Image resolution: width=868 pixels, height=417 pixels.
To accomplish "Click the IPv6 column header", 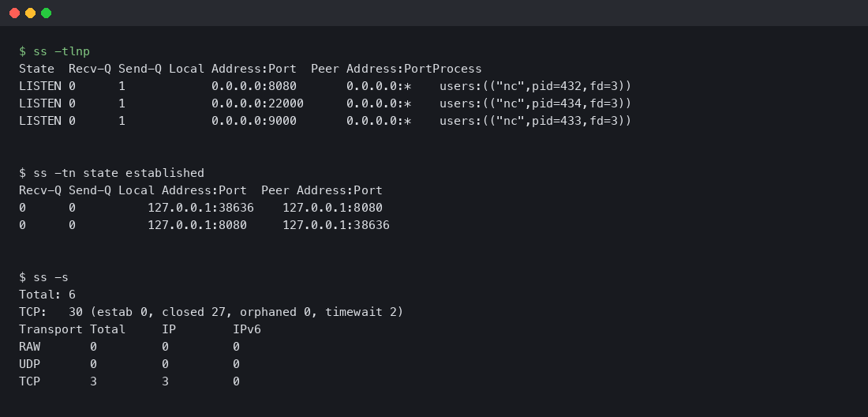I will tap(246, 329).
